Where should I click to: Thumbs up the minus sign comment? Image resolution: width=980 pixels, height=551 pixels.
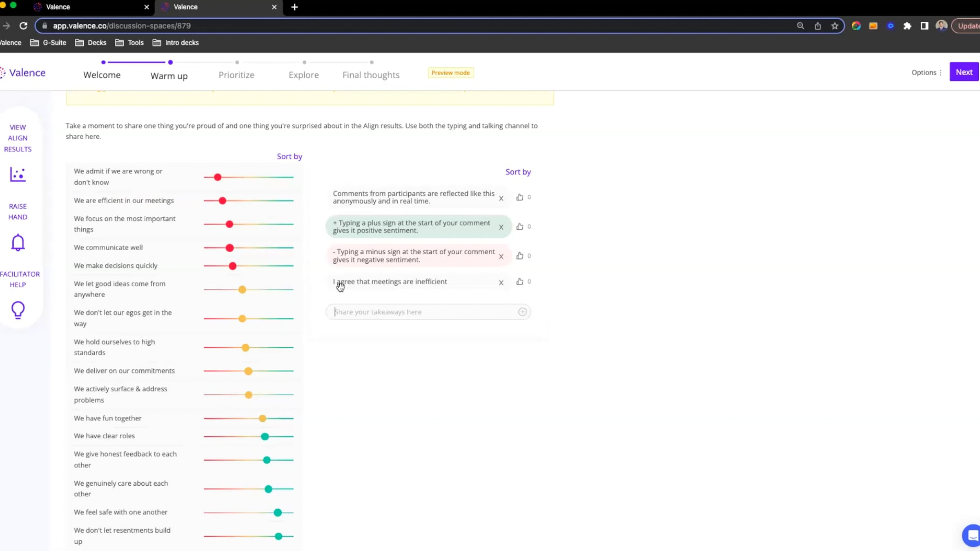[519, 256]
